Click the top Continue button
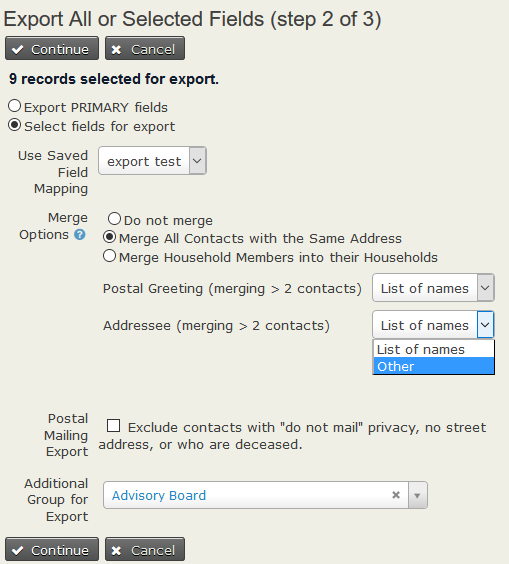509x564 pixels. click(x=52, y=48)
